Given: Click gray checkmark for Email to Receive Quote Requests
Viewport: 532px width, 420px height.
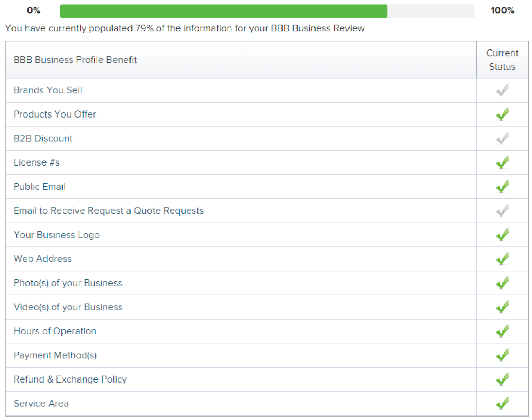Looking at the screenshot, I should (502, 211).
